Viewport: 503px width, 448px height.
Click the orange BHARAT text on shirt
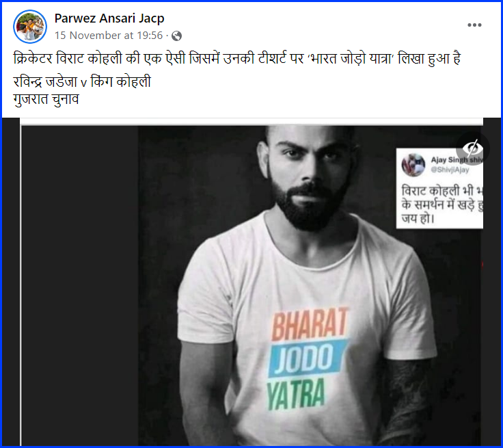(x=310, y=324)
